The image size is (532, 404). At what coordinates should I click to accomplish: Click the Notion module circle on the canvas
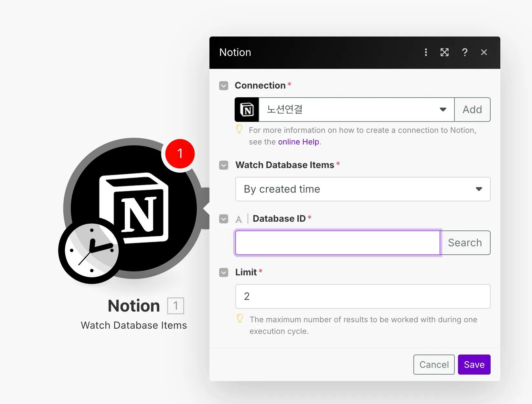134,208
